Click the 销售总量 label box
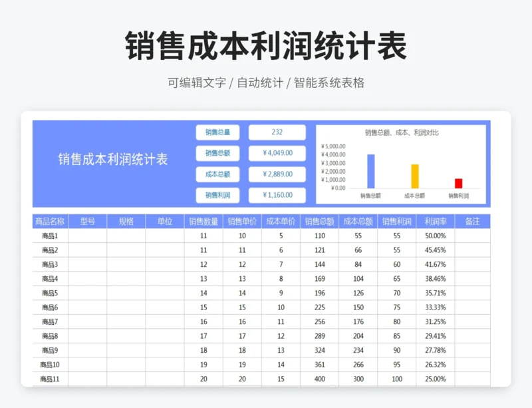The height and width of the screenshot is (408, 532). pos(217,132)
